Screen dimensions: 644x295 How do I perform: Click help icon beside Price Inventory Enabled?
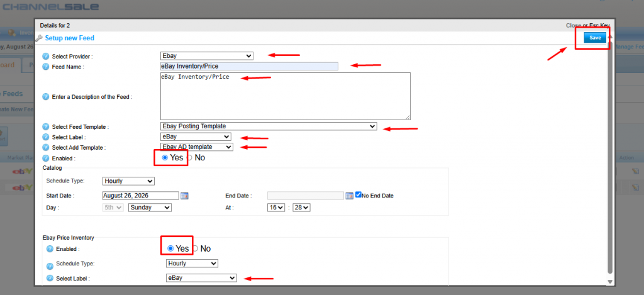50,249
